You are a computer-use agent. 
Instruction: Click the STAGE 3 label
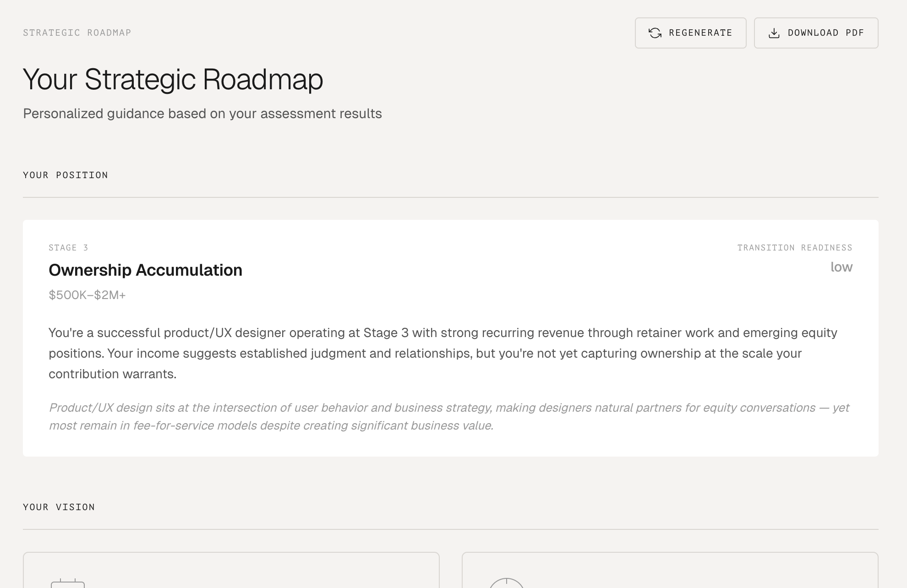(68, 248)
